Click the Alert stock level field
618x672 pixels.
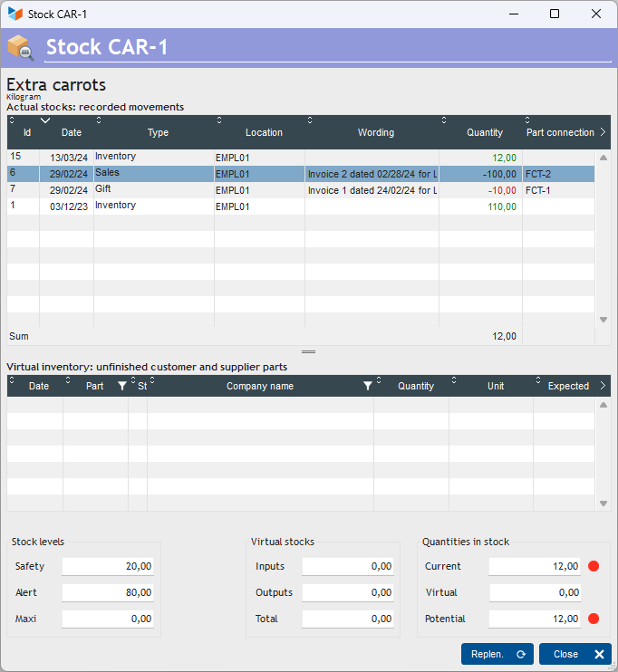(x=108, y=593)
